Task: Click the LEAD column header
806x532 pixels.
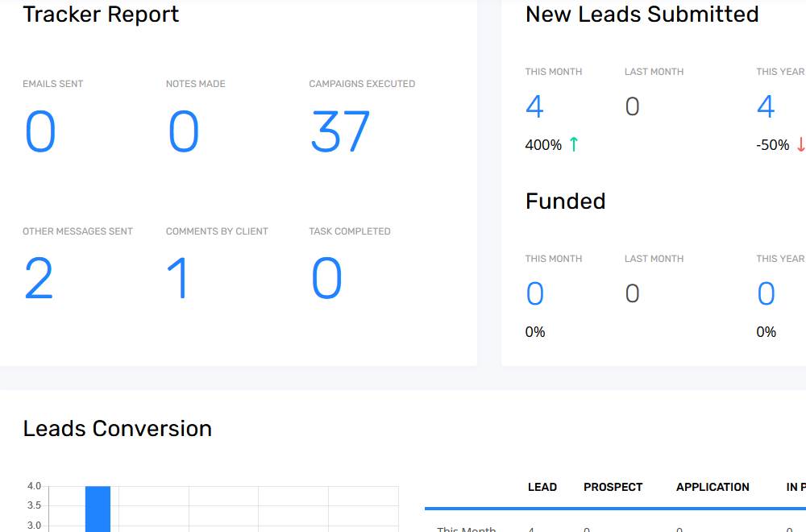Action: click(x=542, y=488)
